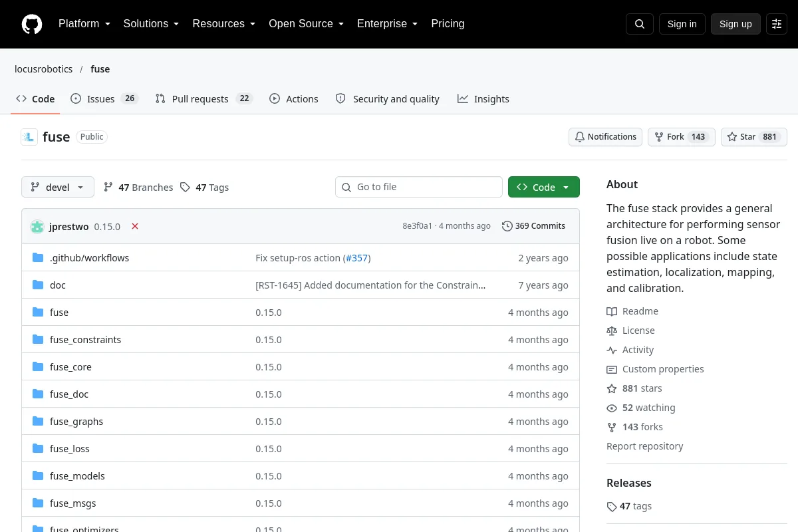The width and height of the screenshot is (798, 532).
Task: Open the fuse_msgs folder
Action: coord(73,503)
